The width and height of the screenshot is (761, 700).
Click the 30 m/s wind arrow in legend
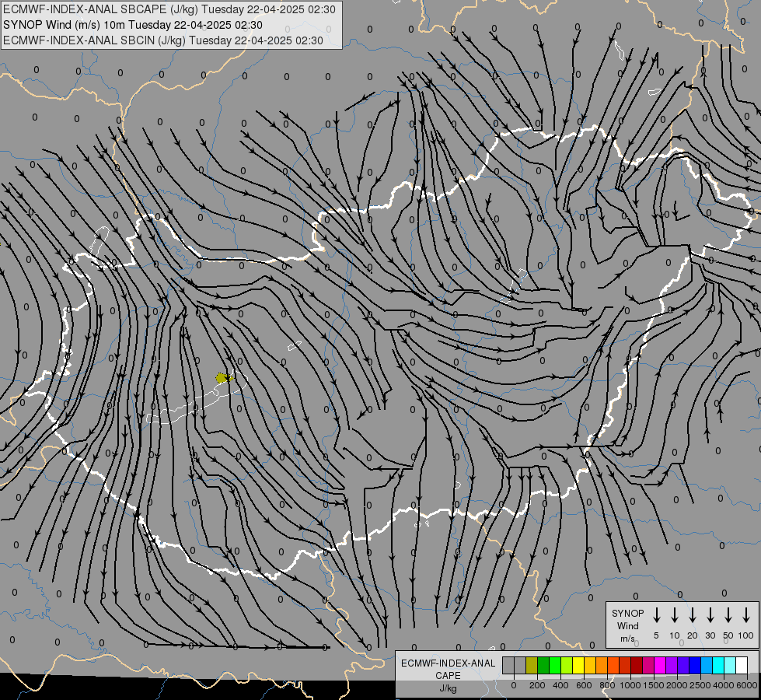click(710, 615)
